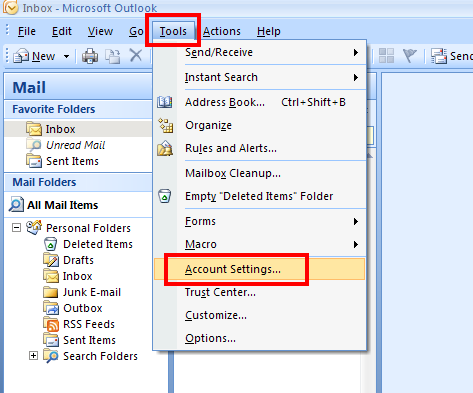Click the Deleted Items folder icon in tree
The height and width of the screenshot is (393, 473).
[50, 244]
